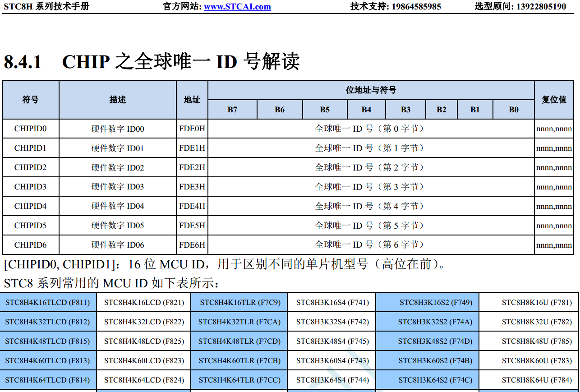Screen dimensions: 580x392
Task: Select the CHIPID6 symbol cell
Action: [x=31, y=245]
